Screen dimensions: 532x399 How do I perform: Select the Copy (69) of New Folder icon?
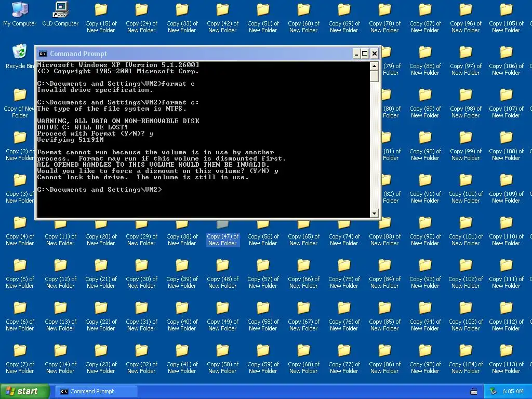(x=344, y=19)
